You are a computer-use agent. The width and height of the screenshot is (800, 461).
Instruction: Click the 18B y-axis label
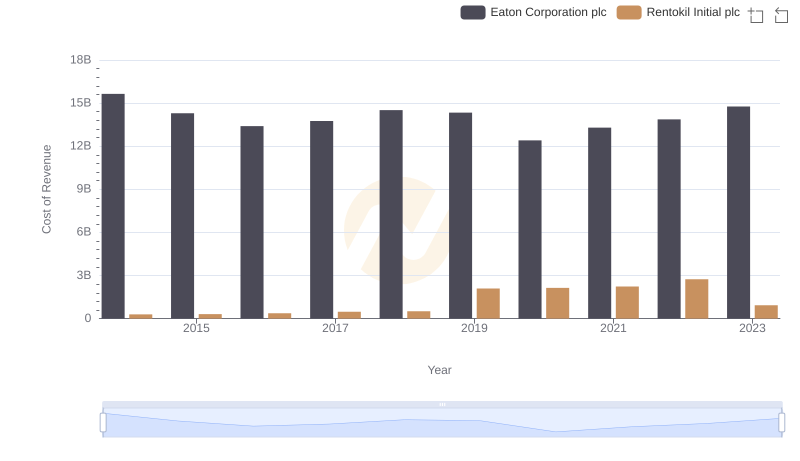coord(81,60)
